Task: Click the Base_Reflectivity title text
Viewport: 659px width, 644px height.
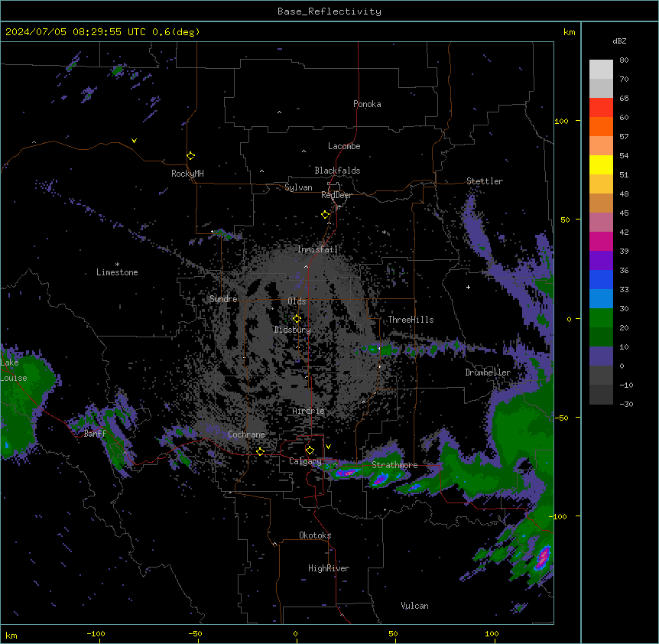Action: click(x=329, y=11)
